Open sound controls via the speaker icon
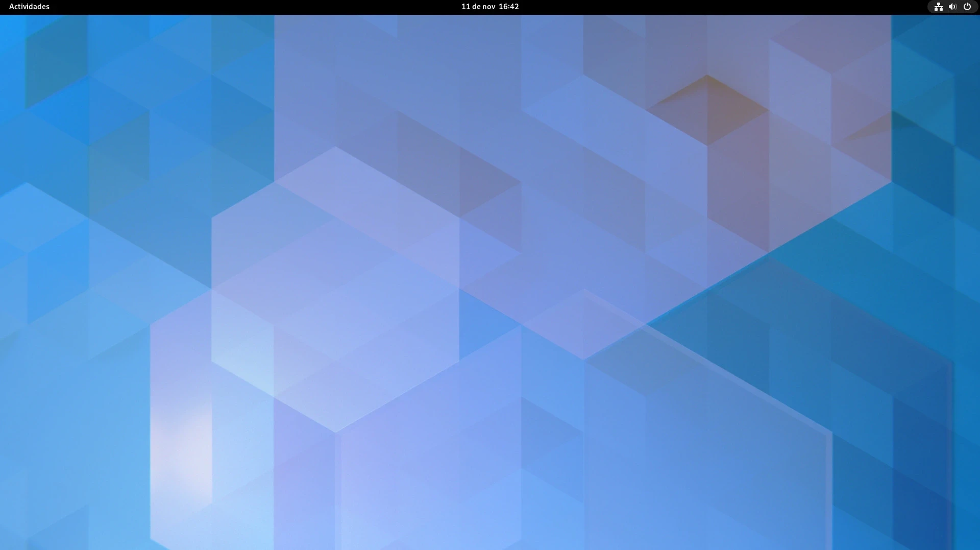980x550 pixels. [x=952, y=7]
